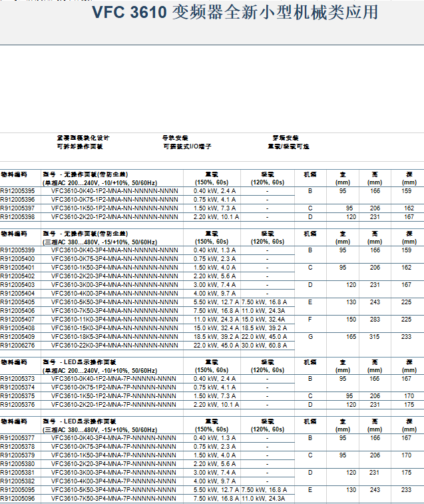Viewport: 424px width, 504px height.
Task: Click height value 283
Action: [375, 320]
